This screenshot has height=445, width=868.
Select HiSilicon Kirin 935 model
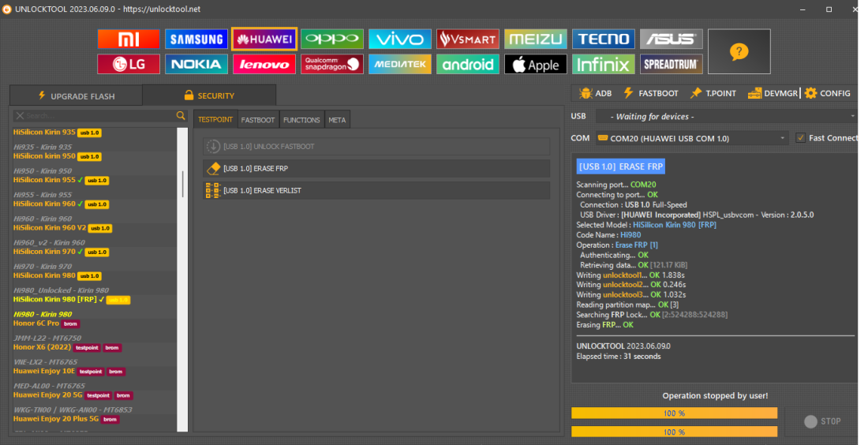pos(44,133)
